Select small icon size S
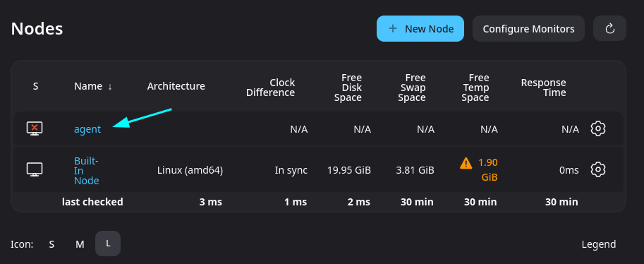 point(51,244)
